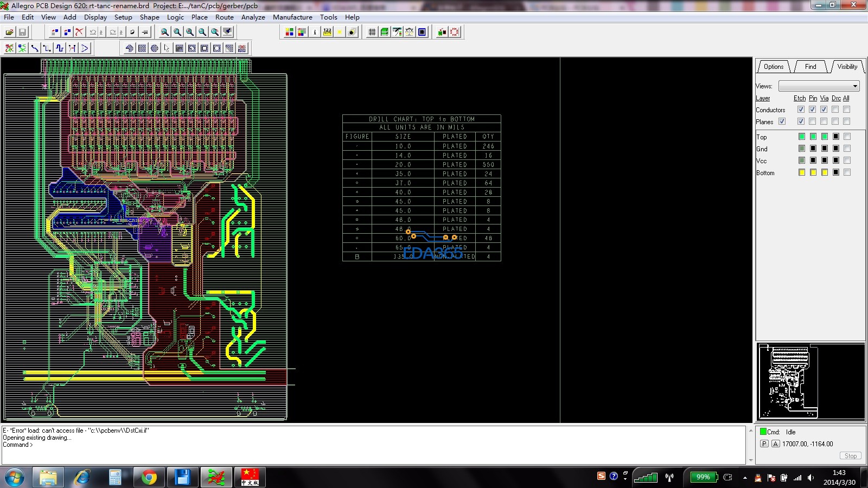868x488 pixels.
Task: Toggle the Conductors Via checkbox
Action: coord(824,110)
